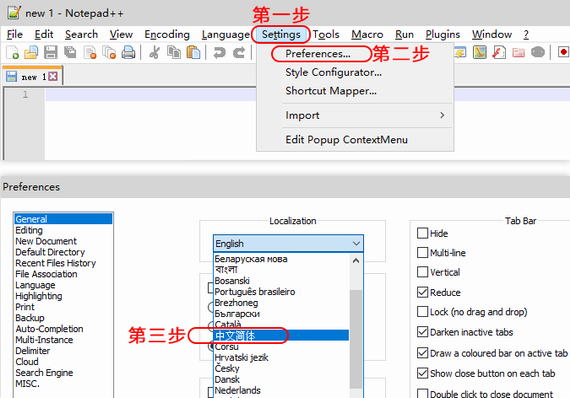Click the Save file floppy icon
Screen dimensions: 570x398
pyautogui.click(x=51, y=53)
